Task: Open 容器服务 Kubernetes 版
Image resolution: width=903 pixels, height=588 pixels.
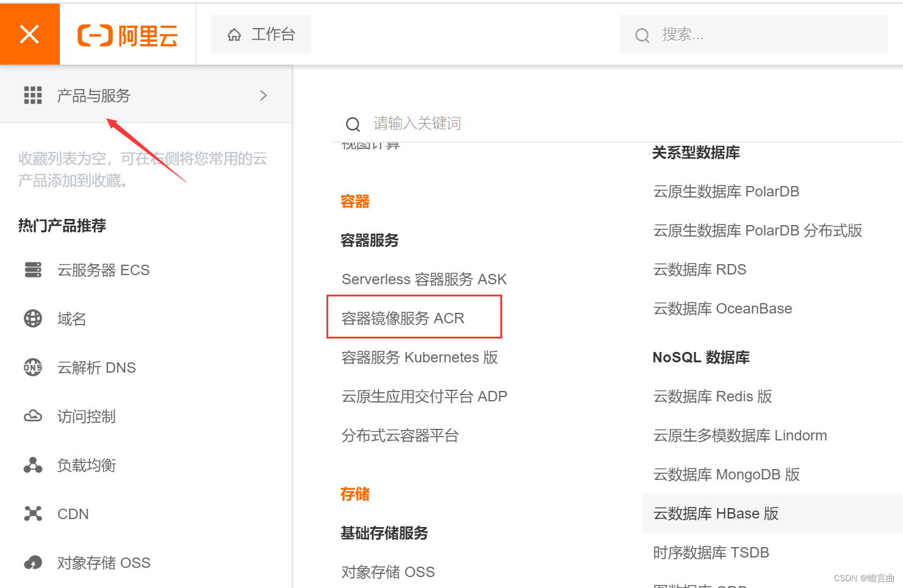Action: point(420,357)
